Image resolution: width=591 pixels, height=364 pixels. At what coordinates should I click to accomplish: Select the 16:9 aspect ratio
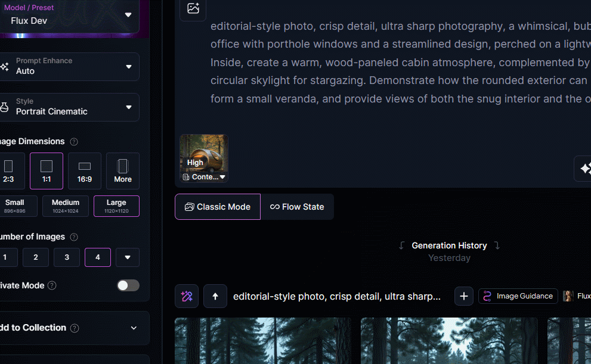(x=85, y=171)
